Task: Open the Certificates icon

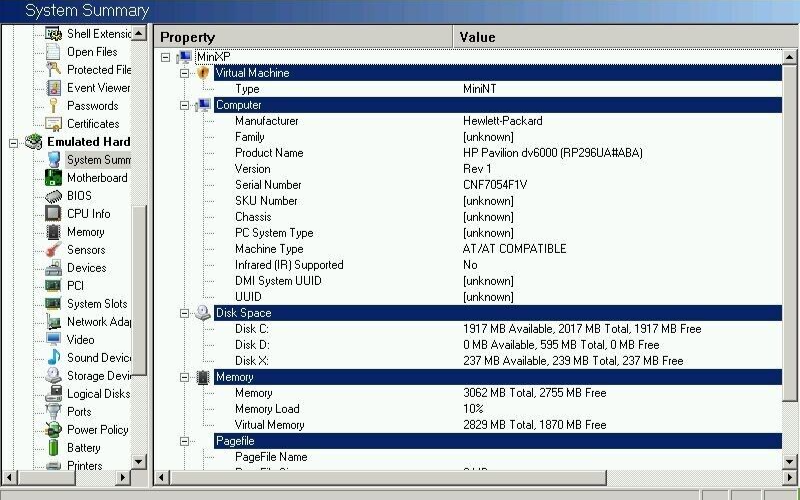Action: point(53,123)
